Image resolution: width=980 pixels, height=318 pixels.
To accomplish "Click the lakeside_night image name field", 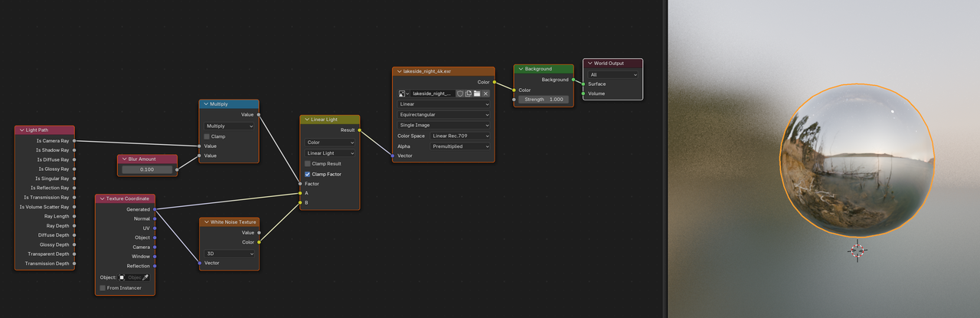I will click(x=433, y=93).
